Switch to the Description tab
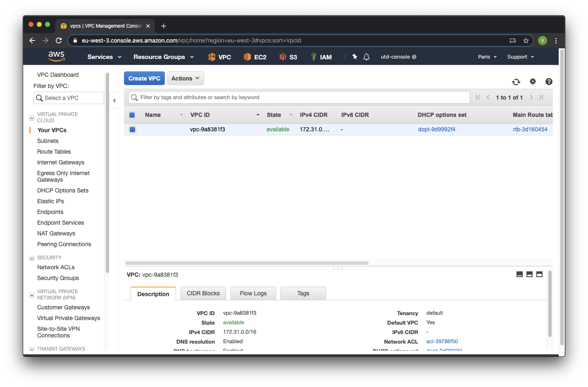Screen dimensions: 588x387 pyautogui.click(x=153, y=294)
